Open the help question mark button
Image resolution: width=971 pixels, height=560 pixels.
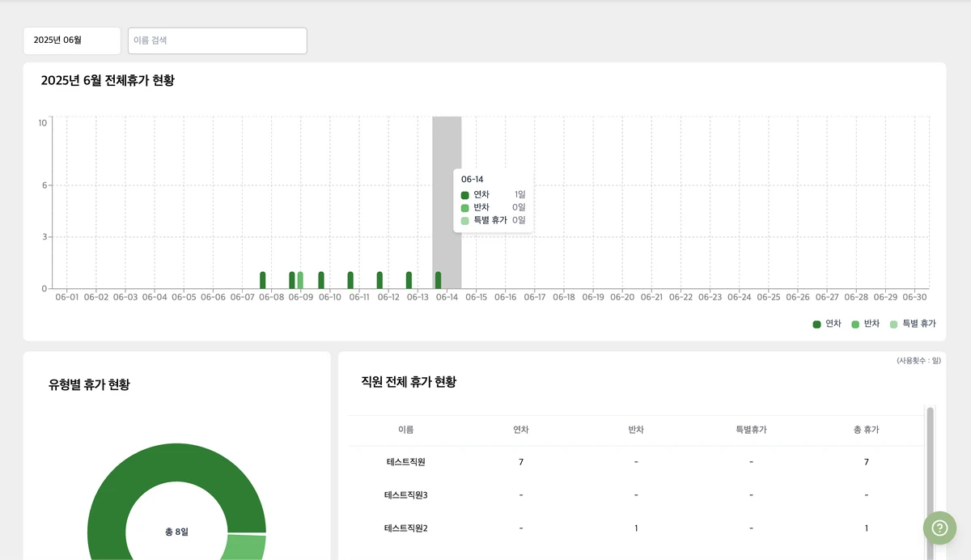click(939, 528)
